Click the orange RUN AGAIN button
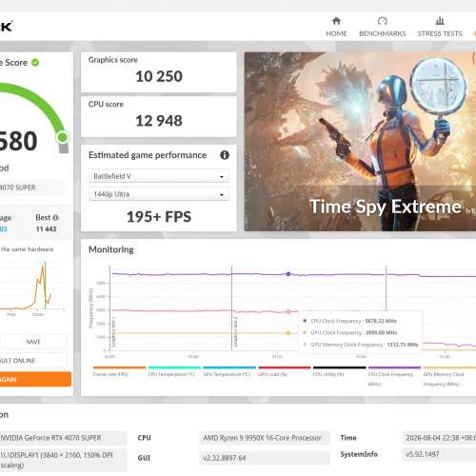Image resolution: width=476 pixels, height=476 pixels. (x=35, y=379)
